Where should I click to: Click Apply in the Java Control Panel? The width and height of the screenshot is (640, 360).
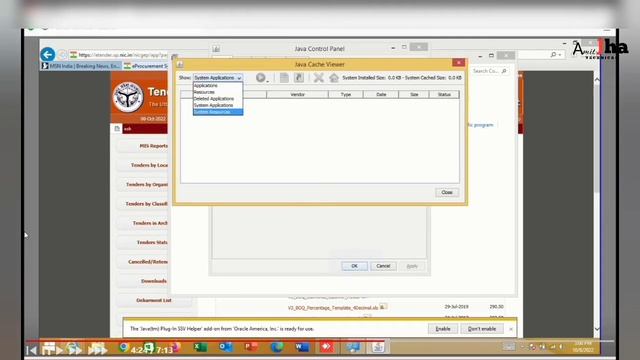pos(412,266)
